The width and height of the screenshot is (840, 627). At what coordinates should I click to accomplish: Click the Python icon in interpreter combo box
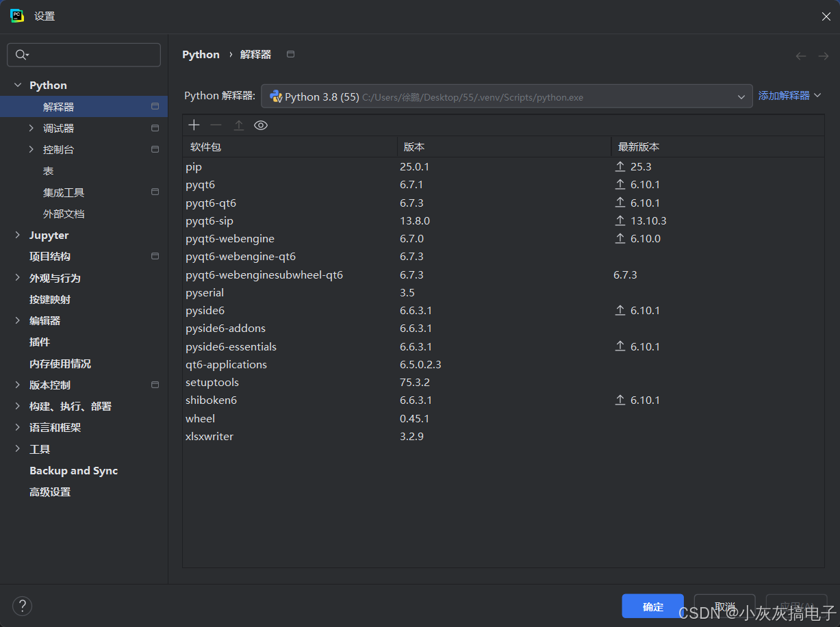pyautogui.click(x=276, y=97)
